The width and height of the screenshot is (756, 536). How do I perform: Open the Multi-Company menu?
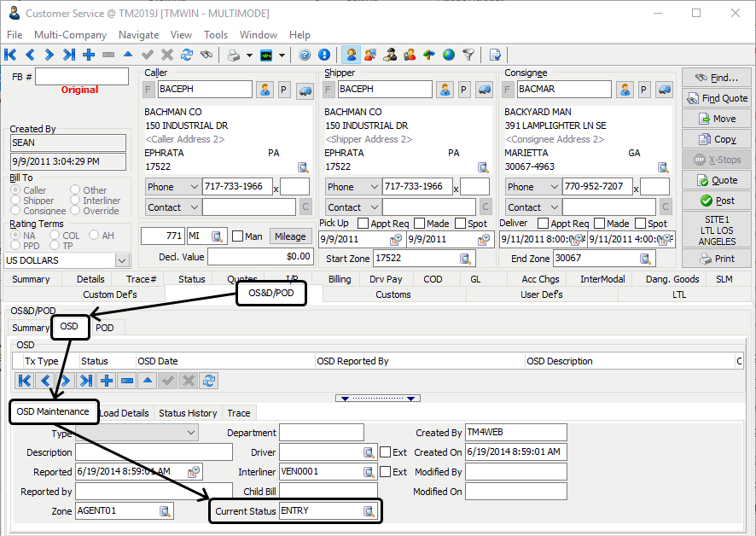tap(70, 35)
